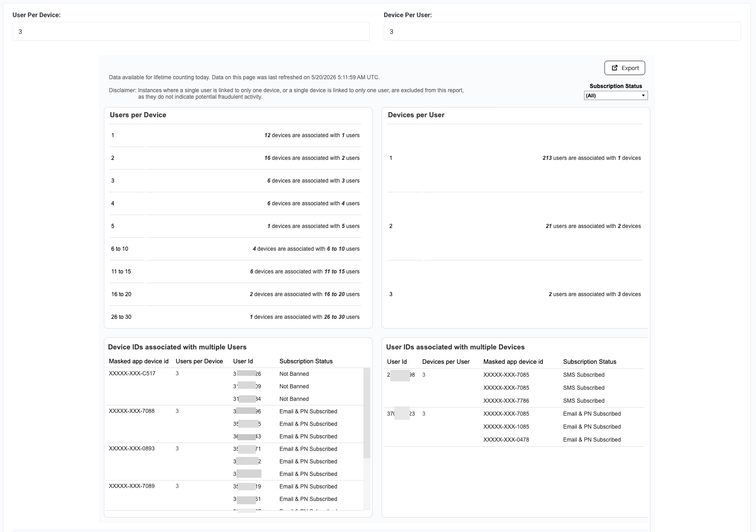Select the '2 users are associated with 3 devices' row
The width and height of the screenshot is (756, 532).
(515, 294)
